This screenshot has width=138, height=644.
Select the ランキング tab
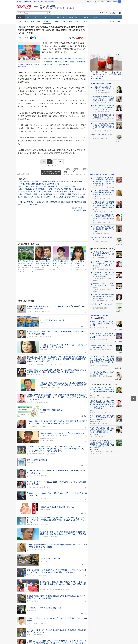point(86,17)
